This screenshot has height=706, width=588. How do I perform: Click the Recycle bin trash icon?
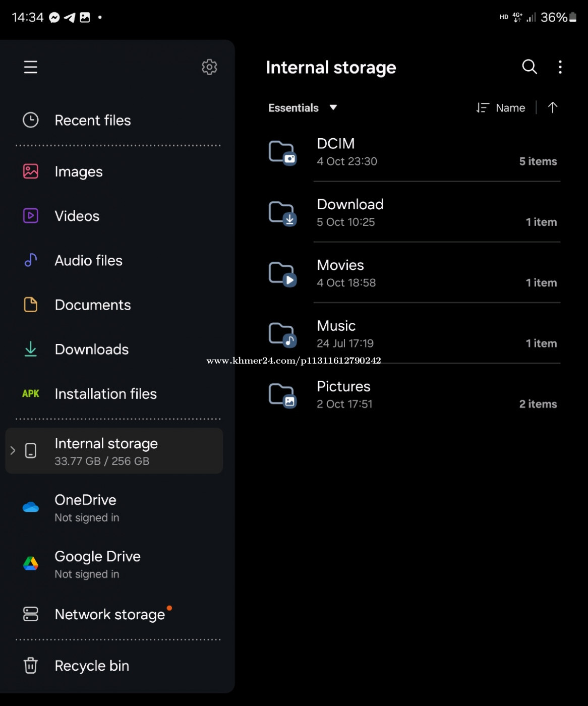[31, 666]
